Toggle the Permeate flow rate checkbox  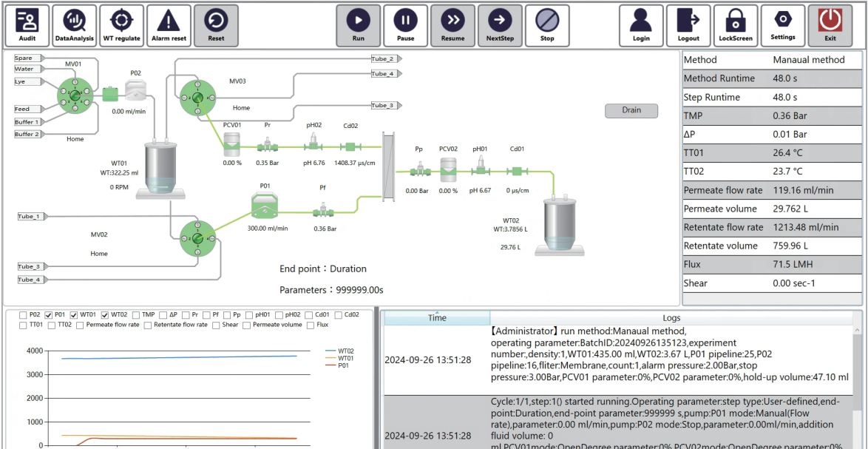(x=80, y=325)
